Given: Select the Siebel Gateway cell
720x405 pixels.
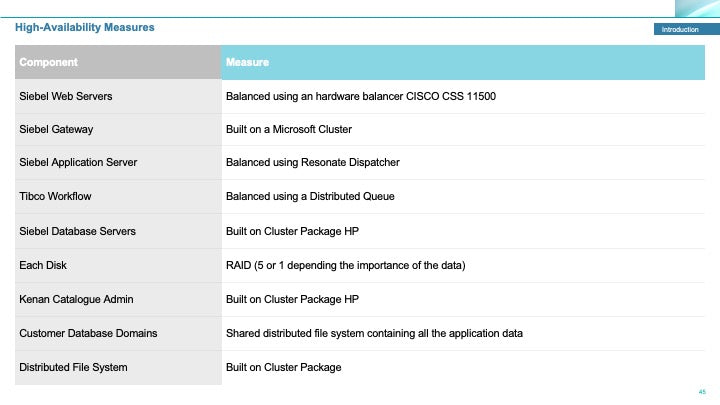Looking at the screenshot, I should pyautogui.click(x=118, y=129).
